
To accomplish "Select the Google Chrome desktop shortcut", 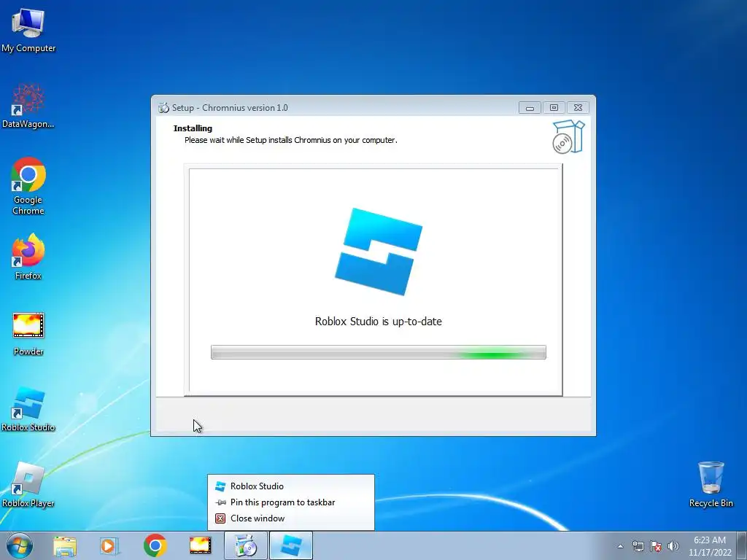I will tap(28, 186).
